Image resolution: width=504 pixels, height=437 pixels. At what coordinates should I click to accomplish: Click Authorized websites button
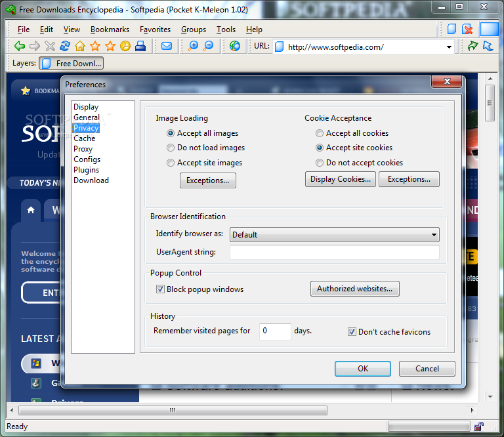click(x=355, y=289)
